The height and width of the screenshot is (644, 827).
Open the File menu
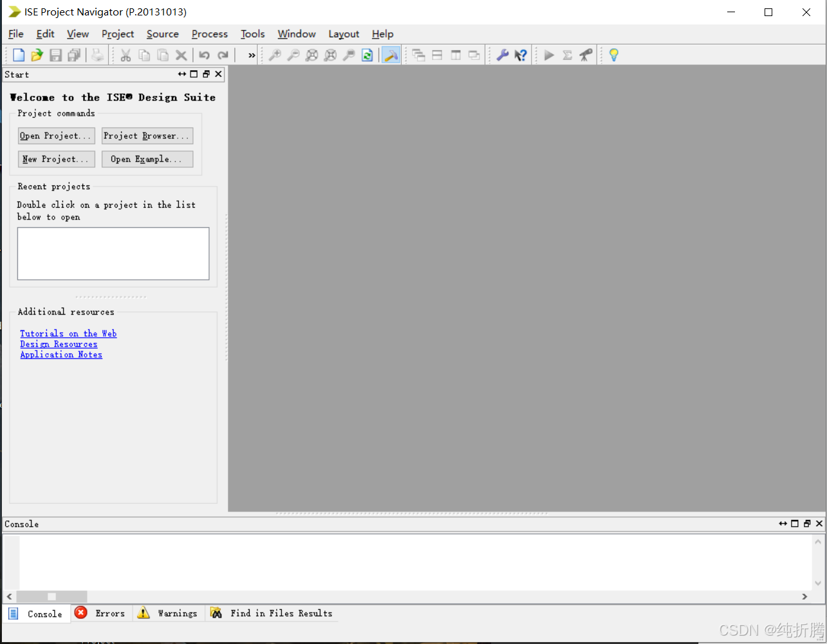click(x=16, y=34)
